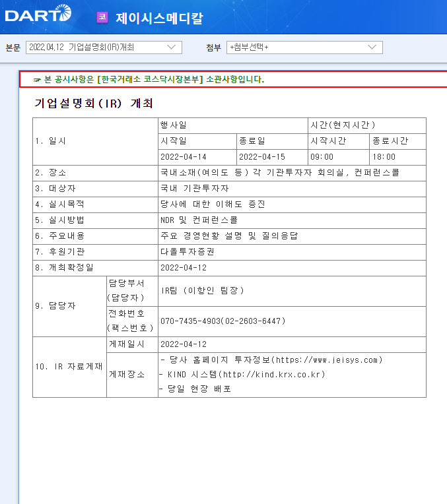Click the 국내소재(여의도 등) location text

(x=280, y=173)
